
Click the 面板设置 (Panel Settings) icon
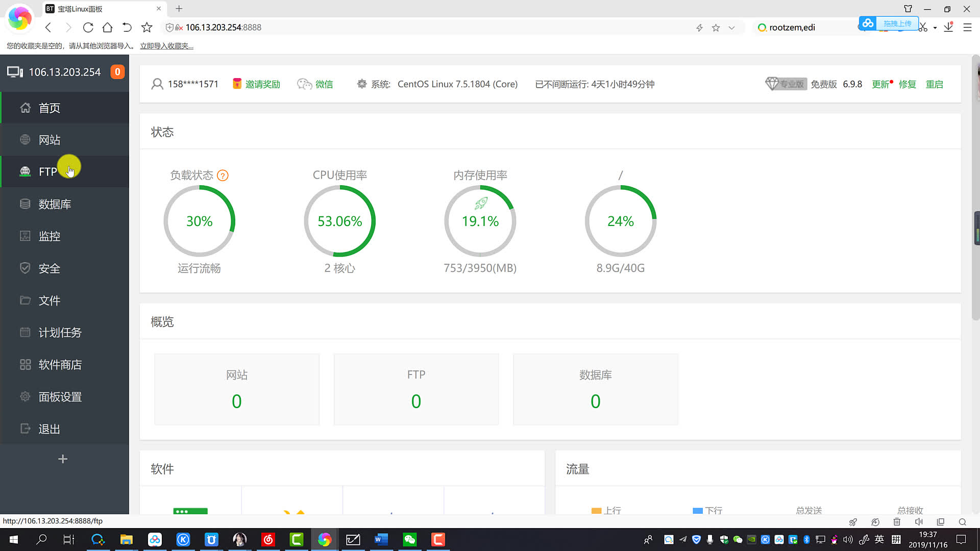click(x=25, y=396)
